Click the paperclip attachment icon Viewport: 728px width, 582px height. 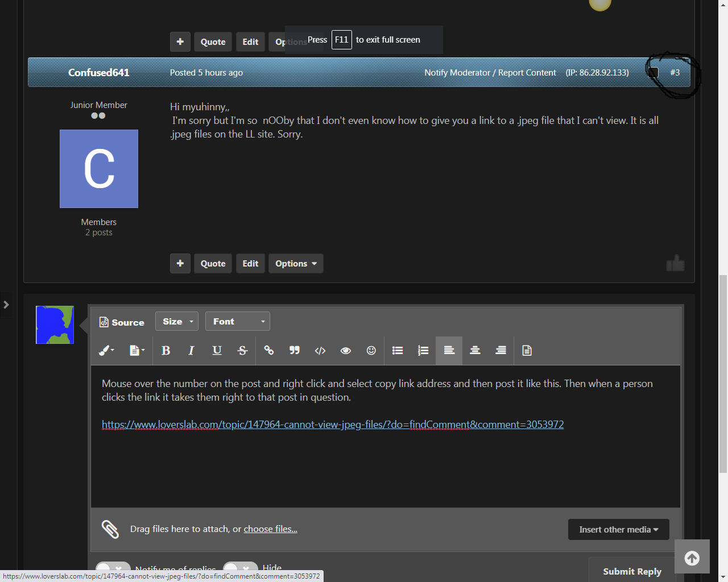pyautogui.click(x=110, y=529)
